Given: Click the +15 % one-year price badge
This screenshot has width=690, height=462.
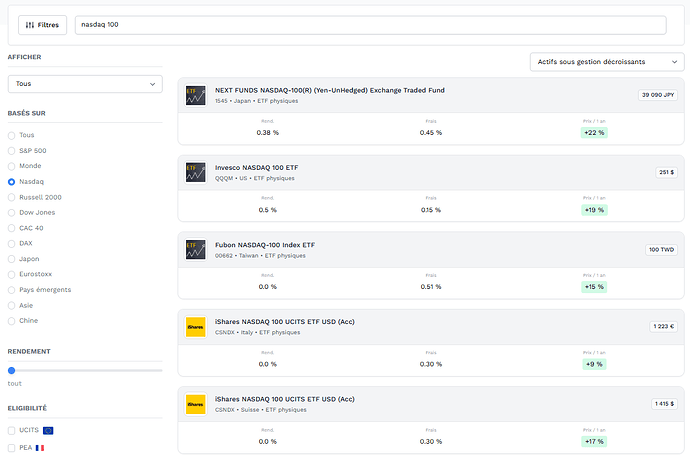Looking at the screenshot, I should point(594,287).
